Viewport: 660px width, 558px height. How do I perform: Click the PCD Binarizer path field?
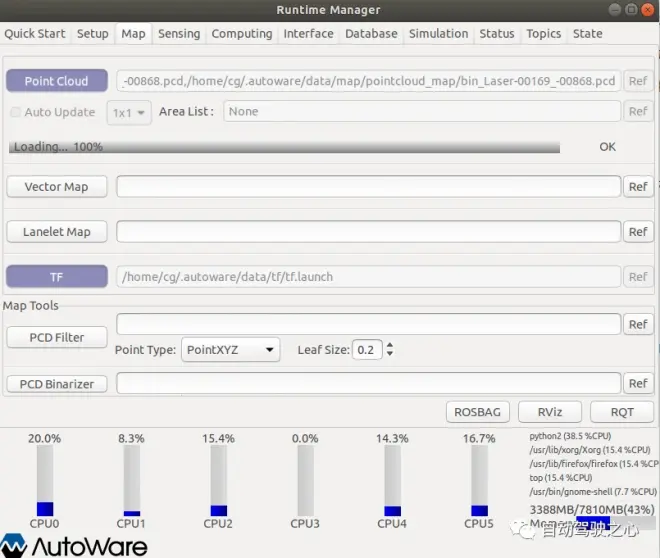tap(368, 383)
